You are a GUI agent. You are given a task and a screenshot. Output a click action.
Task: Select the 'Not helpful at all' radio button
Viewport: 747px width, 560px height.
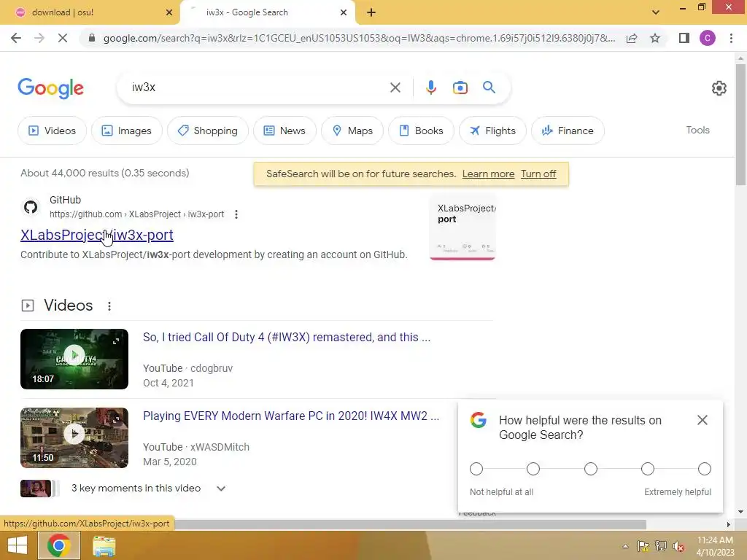(x=476, y=469)
